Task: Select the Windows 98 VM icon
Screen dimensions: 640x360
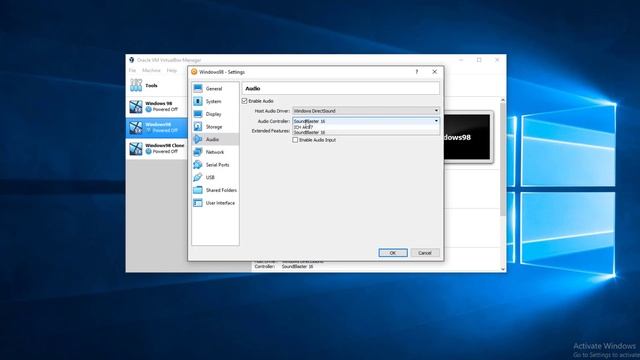Action: tap(136, 107)
